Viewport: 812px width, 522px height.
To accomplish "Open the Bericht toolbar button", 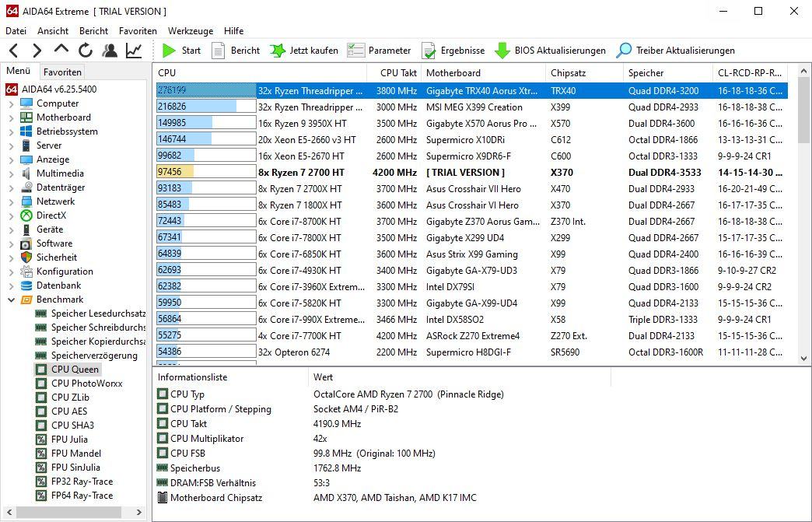I will coord(236,51).
